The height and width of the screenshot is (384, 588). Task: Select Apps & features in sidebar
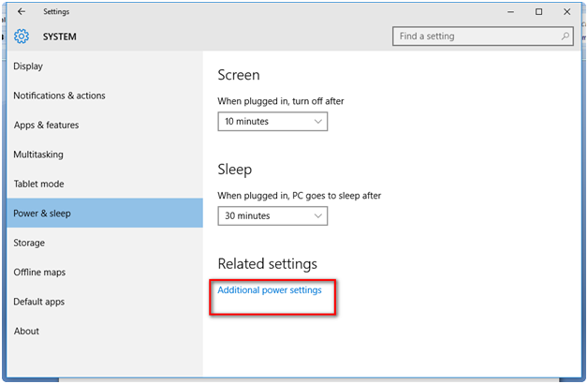coord(46,126)
